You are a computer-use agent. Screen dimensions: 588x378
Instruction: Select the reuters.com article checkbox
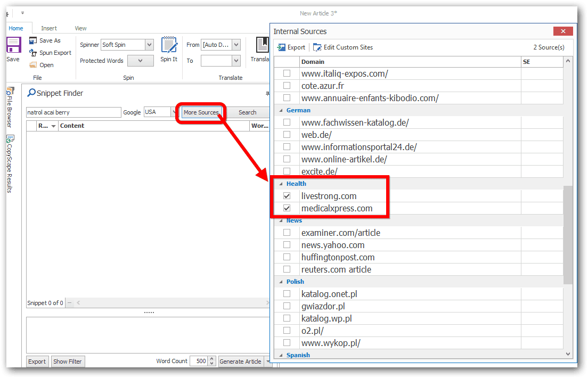coord(287,269)
